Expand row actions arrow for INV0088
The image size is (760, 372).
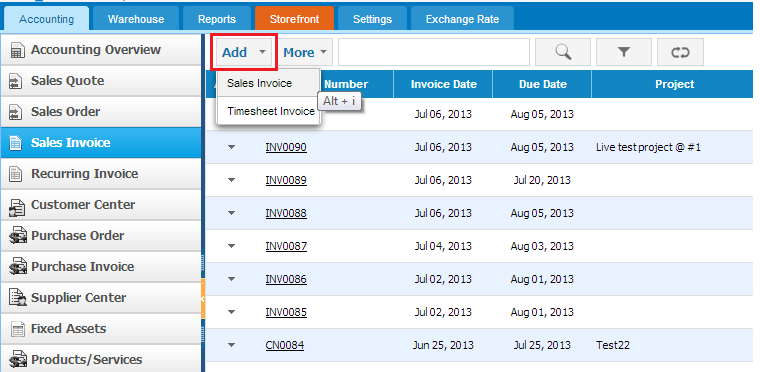(x=231, y=213)
